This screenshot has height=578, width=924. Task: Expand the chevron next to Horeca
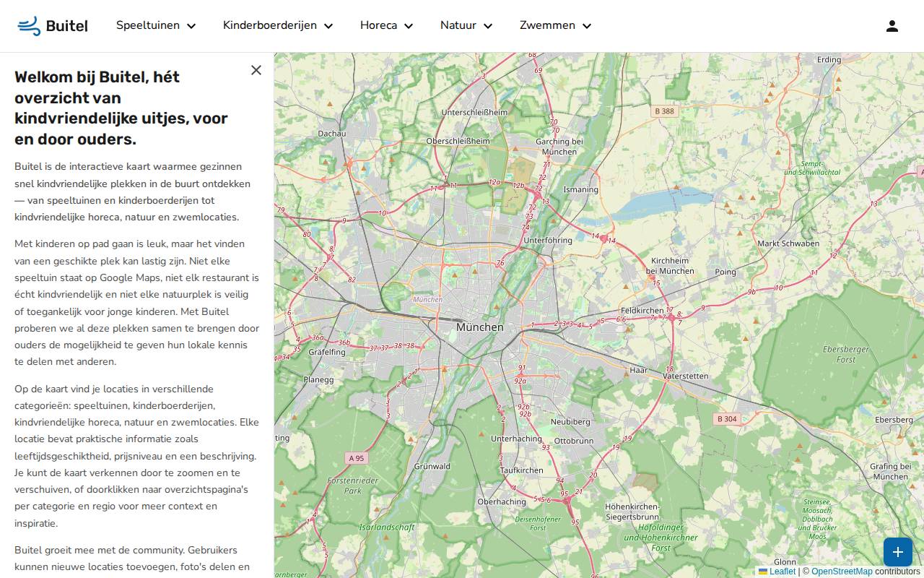(x=409, y=26)
